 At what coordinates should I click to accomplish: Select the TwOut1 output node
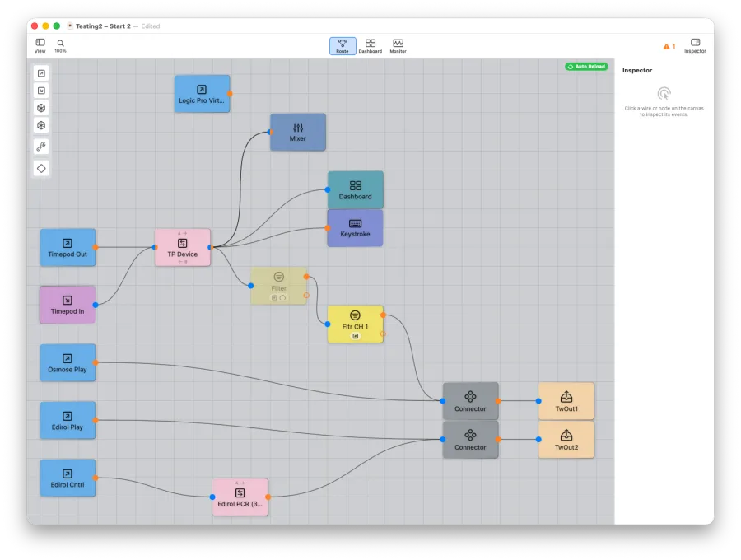click(566, 401)
